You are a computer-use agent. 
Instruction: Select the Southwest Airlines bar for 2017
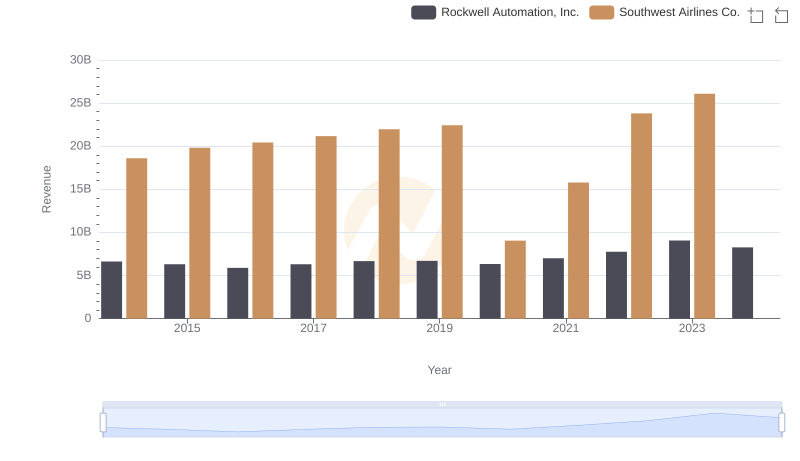[x=326, y=227]
